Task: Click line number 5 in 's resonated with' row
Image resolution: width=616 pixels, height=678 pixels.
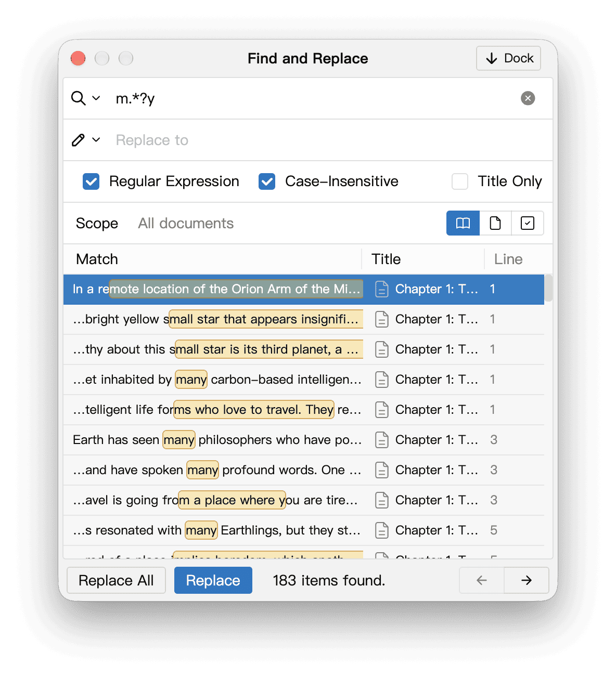Action: coord(494,530)
